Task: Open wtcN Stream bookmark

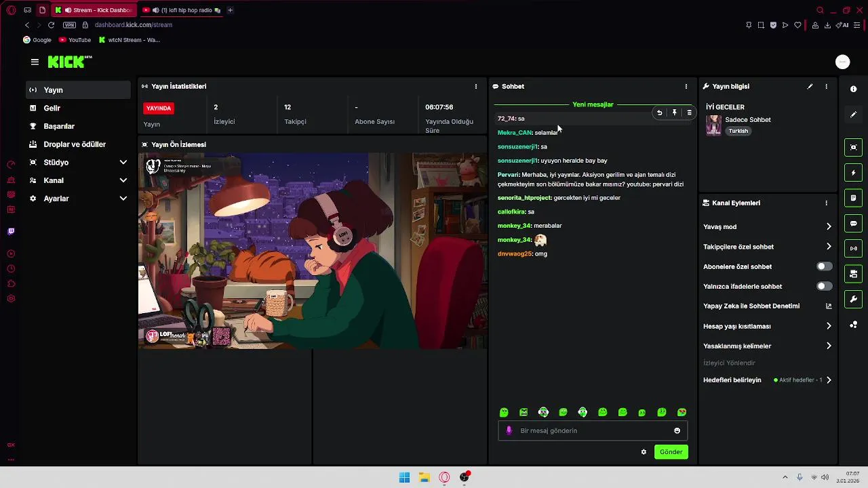Action: coord(130,40)
